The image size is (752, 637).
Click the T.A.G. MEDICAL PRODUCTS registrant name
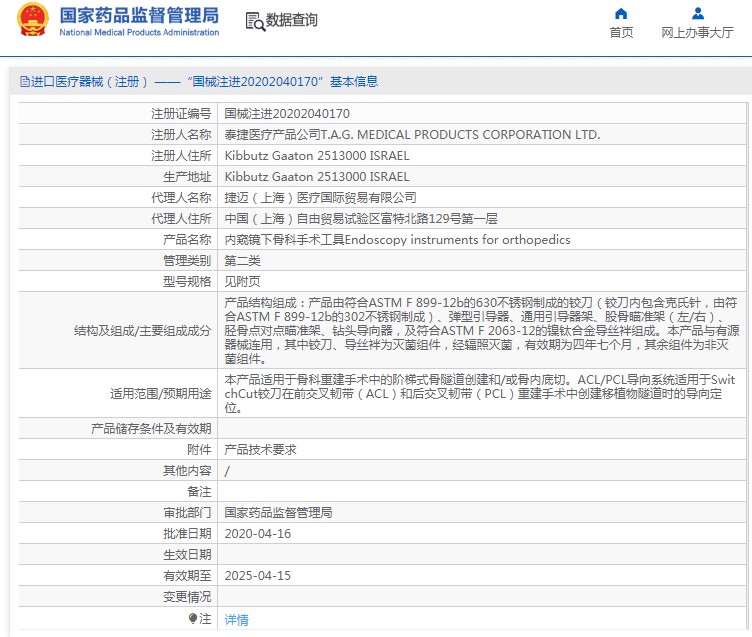412,135
